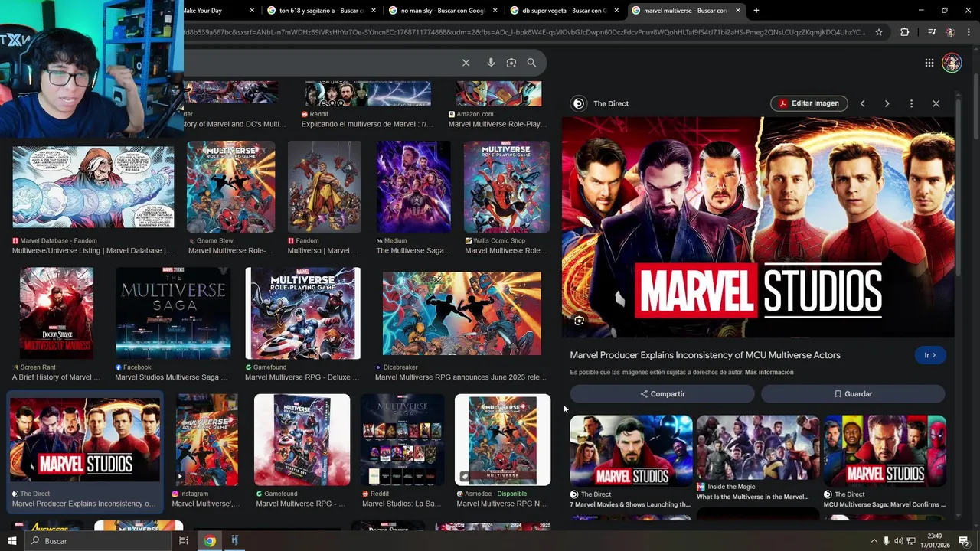Click the Chrome icon on the taskbar
Viewport: 980px width, 551px height.
point(210,541)
